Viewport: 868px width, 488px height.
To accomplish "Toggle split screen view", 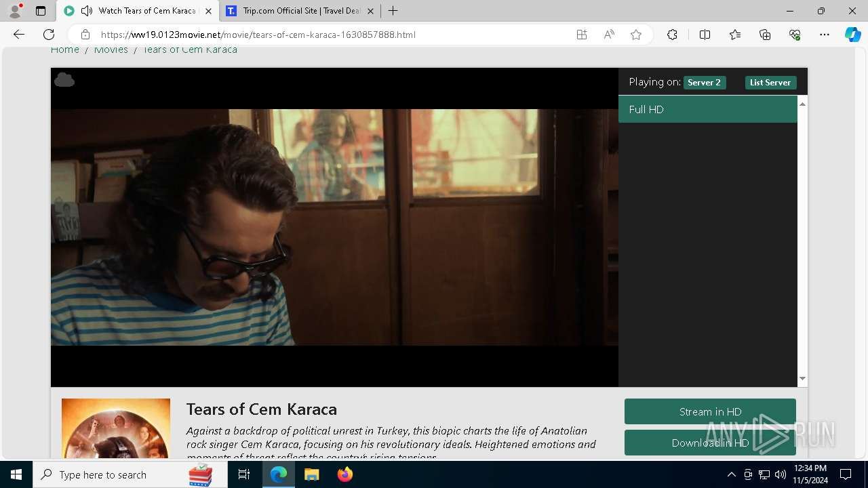I will click(x=705, y=35).
